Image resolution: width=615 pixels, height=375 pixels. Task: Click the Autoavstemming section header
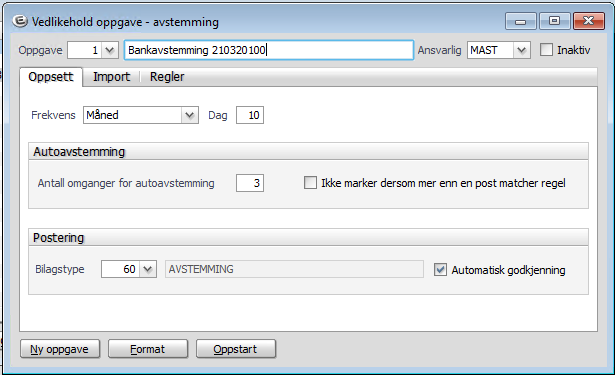(x=308, y=151)
